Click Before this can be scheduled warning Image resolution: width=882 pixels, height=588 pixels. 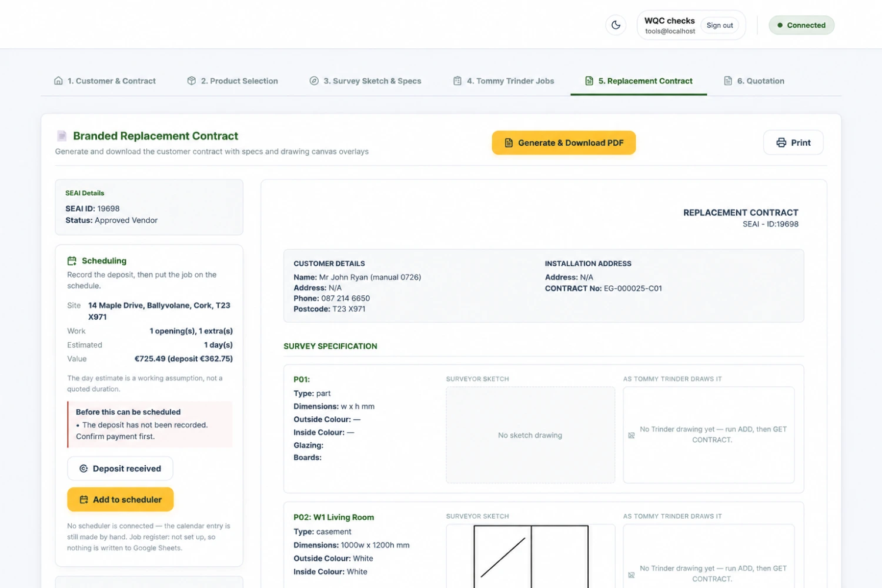click(x=150, y=425)
